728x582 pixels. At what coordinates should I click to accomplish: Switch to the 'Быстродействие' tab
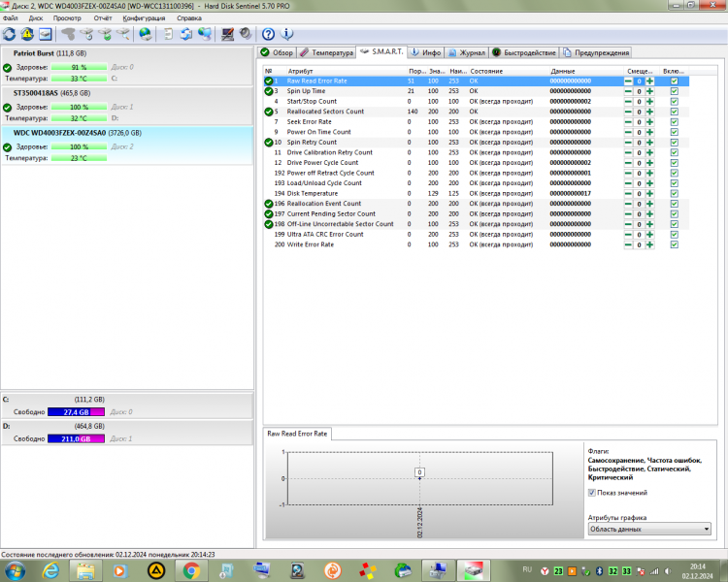click(524, 52)
